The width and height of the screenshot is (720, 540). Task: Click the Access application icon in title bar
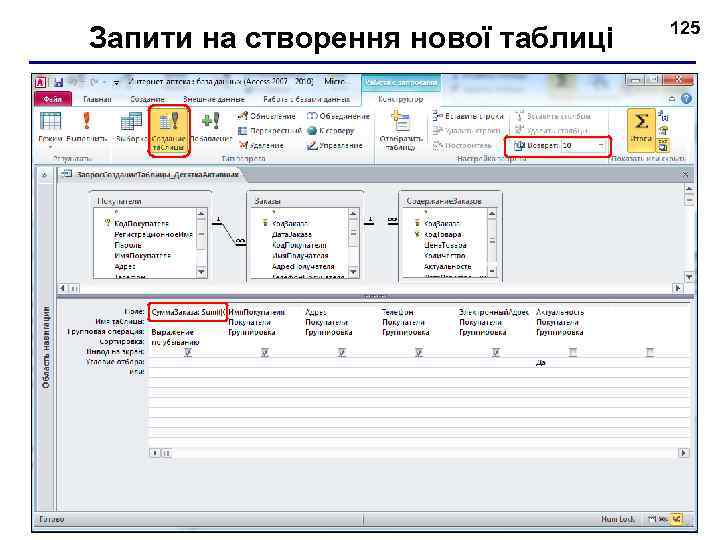[x=41, y=83]
